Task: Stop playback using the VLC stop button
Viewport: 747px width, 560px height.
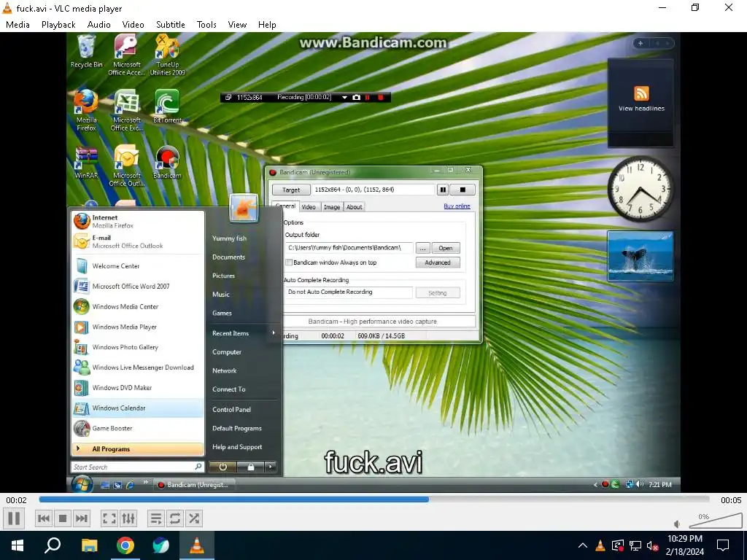Action: pyautogui.click(x=63, y=518)
